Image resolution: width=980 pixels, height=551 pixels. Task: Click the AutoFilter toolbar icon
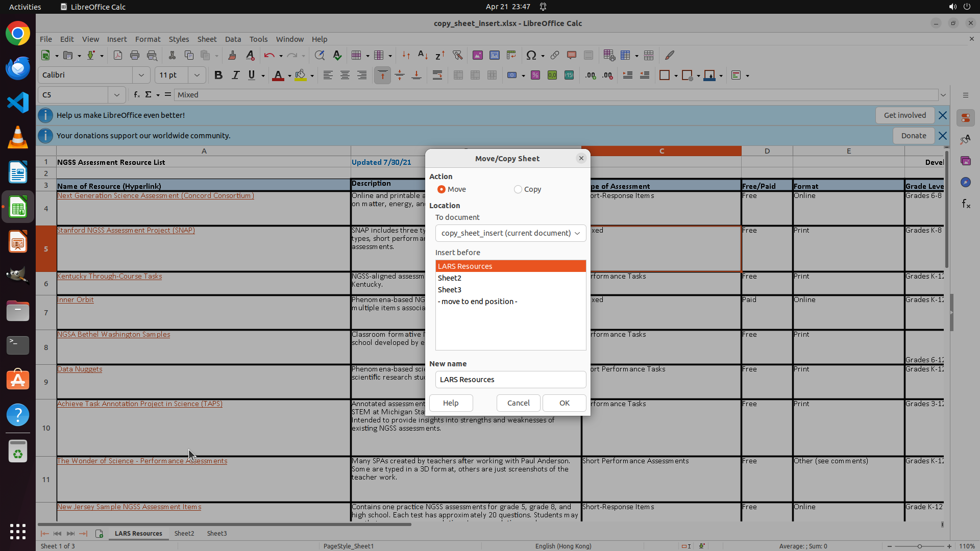click(457, 55)
